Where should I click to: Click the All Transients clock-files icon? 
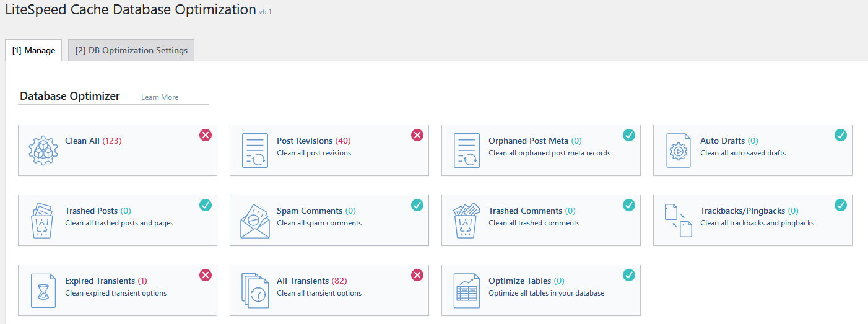coord(255,291)
